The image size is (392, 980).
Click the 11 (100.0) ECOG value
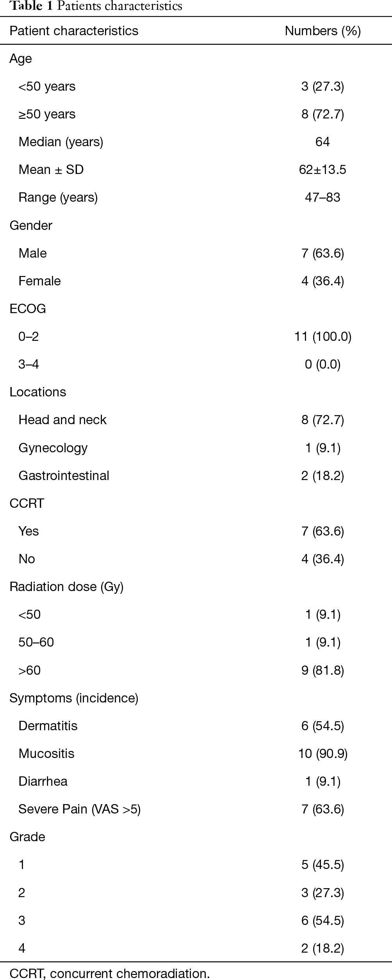coord(323,337)
